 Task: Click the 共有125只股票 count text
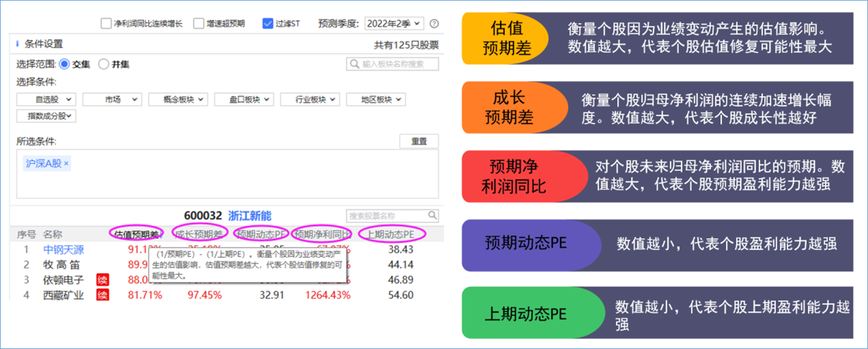(406, 44)
